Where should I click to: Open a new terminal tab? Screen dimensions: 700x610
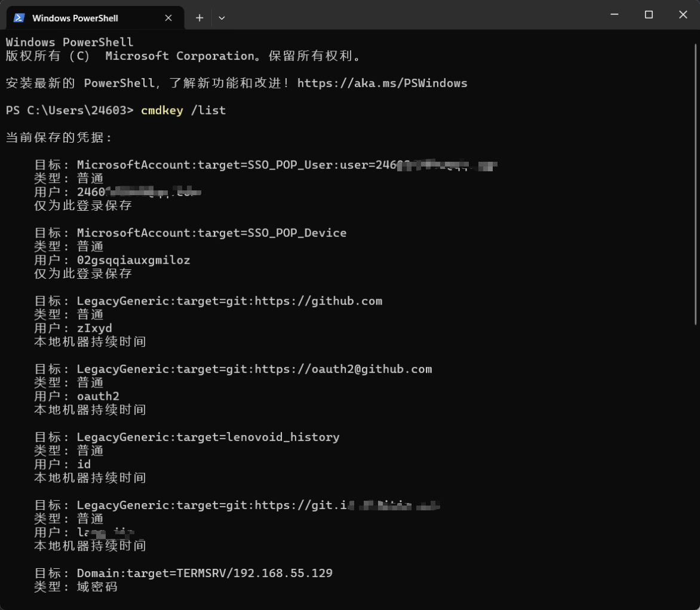coord(199,18)
